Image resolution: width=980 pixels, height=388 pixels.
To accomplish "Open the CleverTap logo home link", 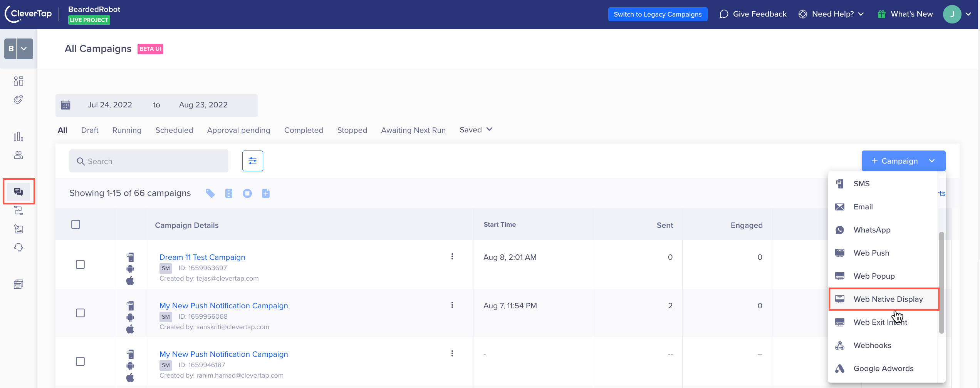I will 28,14.
